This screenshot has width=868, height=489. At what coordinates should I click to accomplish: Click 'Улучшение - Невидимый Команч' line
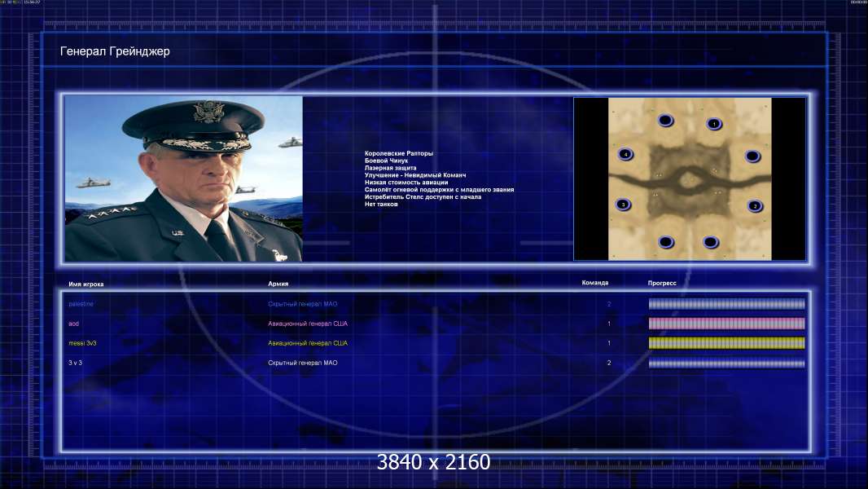415,175
